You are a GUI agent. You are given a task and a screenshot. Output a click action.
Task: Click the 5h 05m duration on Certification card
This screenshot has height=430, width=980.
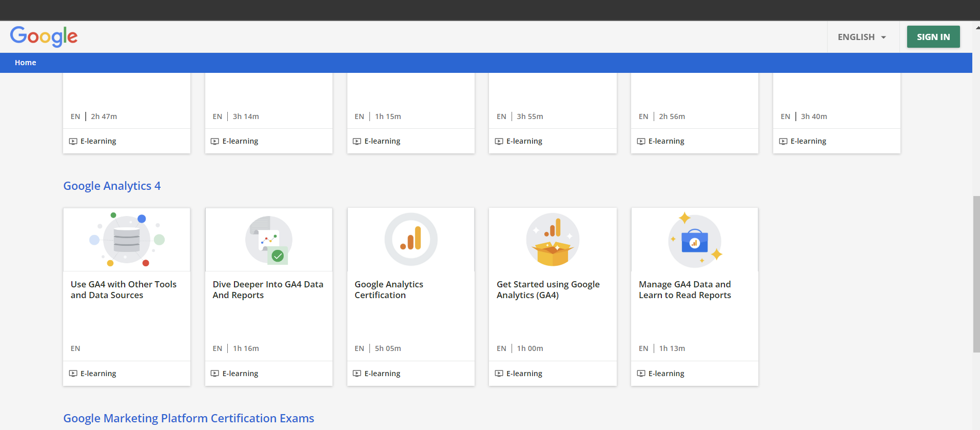[388, 348]
